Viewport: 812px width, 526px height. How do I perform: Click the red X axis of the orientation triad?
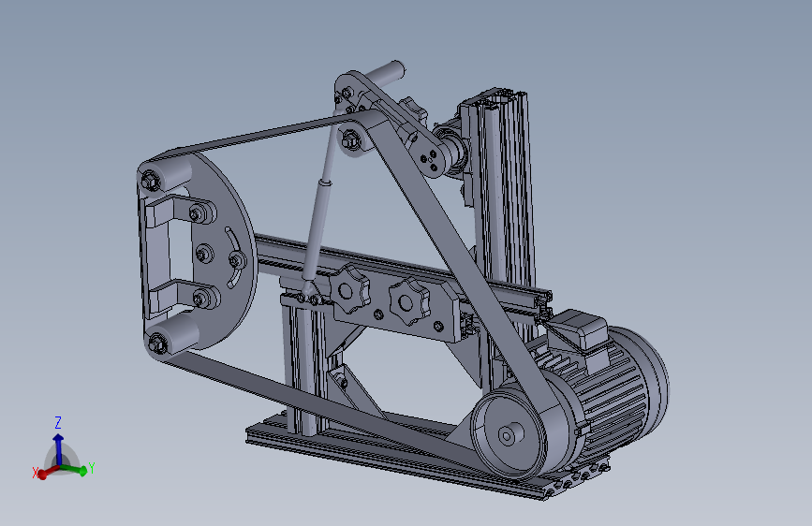pyautogui.click(x=48, y=472)
